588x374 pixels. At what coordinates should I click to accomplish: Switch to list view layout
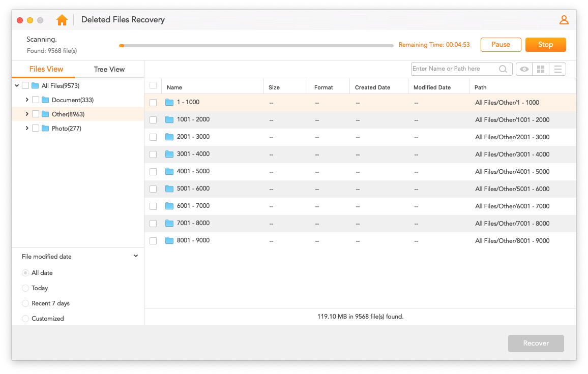point(557,69)
